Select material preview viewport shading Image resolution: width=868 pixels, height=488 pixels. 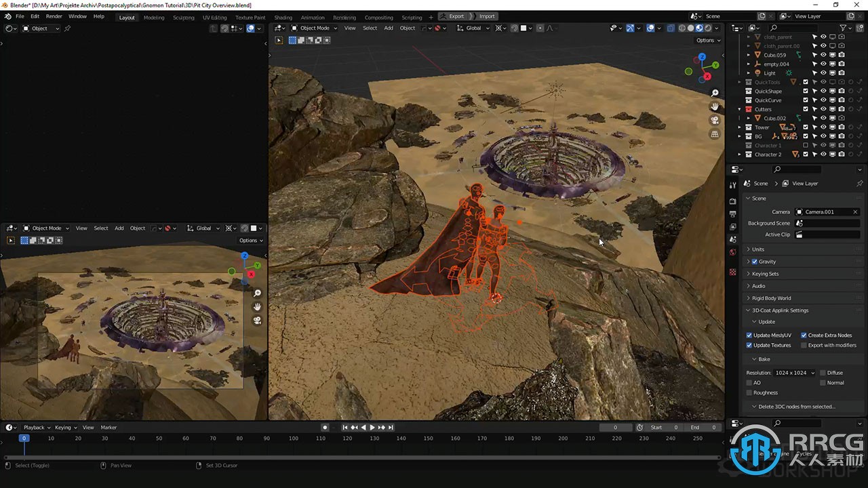(x=699, y=28)
